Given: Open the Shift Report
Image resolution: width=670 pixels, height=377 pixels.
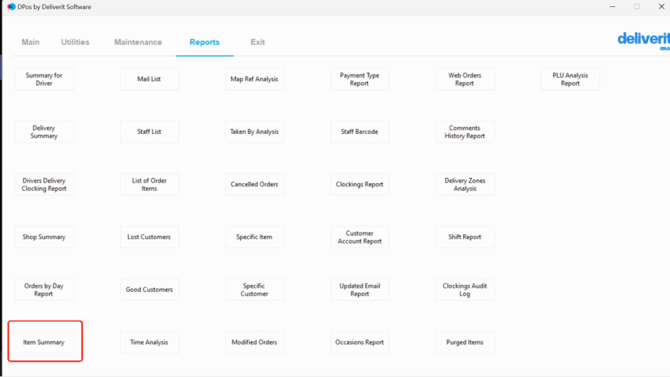Looking at the screenshot, I should (465, 237).
